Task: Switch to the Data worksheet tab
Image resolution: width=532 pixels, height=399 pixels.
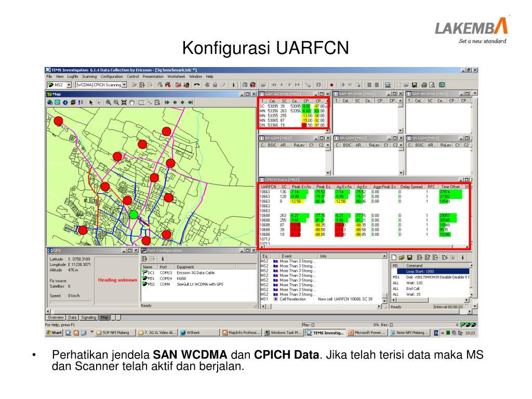Action: [x=72, y=317]
